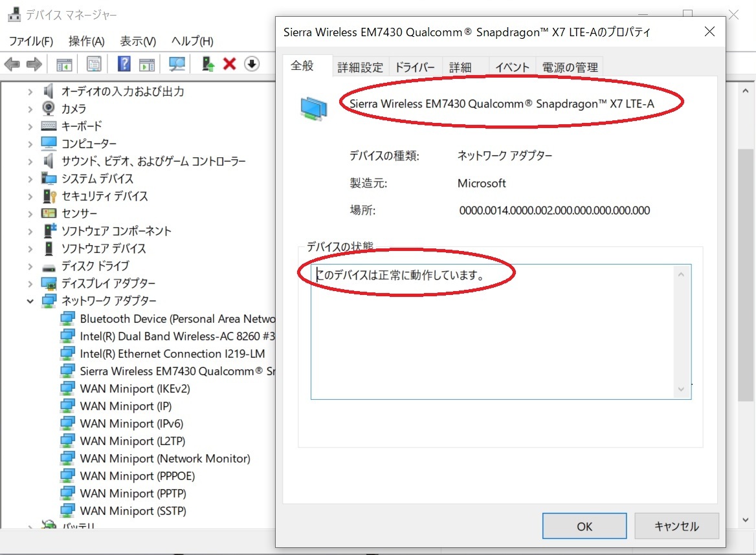Click the Device Manager scrollbar down arrow

(746, 520)
